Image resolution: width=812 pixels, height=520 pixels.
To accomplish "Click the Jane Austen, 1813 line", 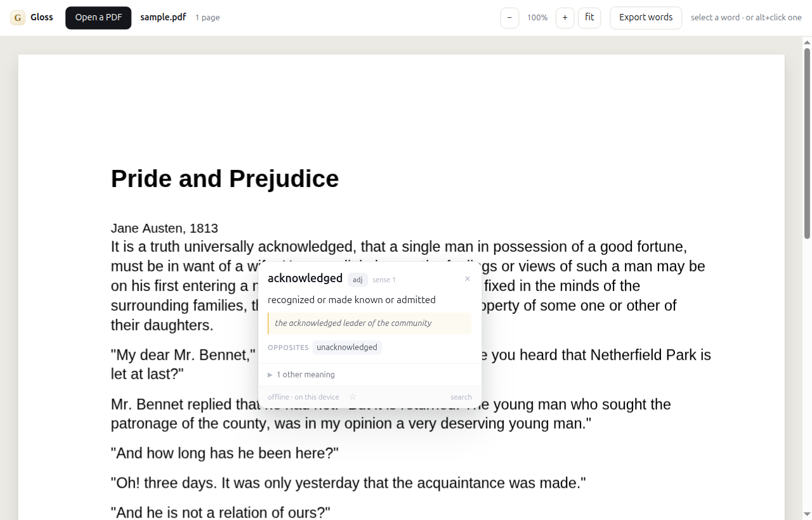I will pyautogui.click(x=164, y=228).
